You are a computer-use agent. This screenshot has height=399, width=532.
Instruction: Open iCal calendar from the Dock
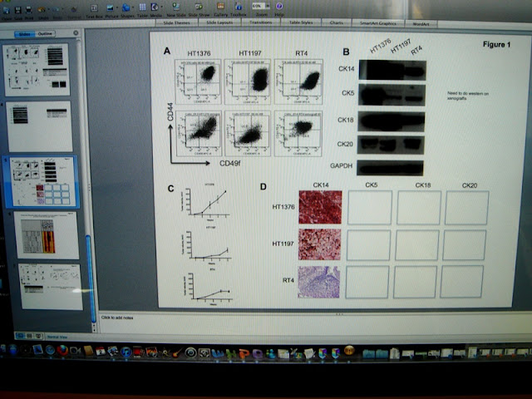100,351
